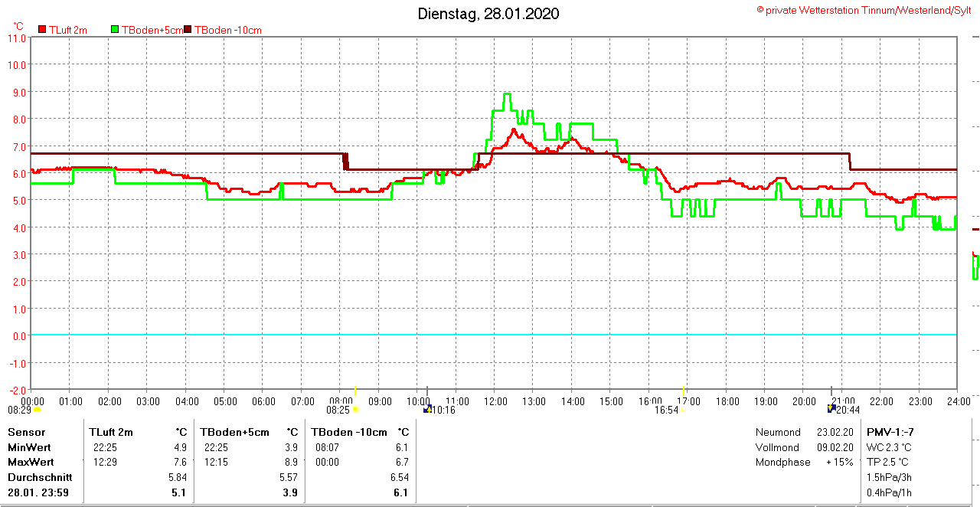This screenshot has width=980, height=507.
Task: Click the moonrise icon next to 10:16
Action: tap(429, 409)
